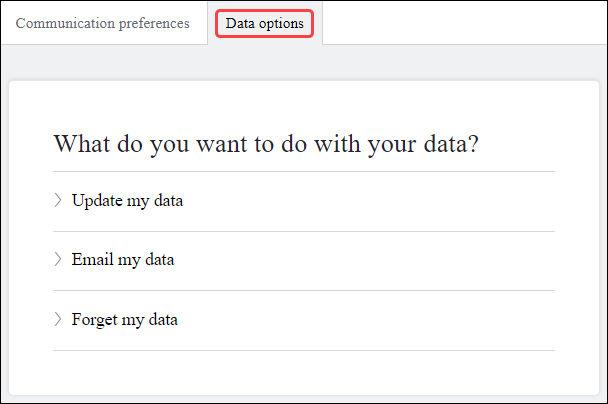Click the chevron beside Forget my data
The image size is (608, 404).
pyautogui.click(x=58, y=320)
